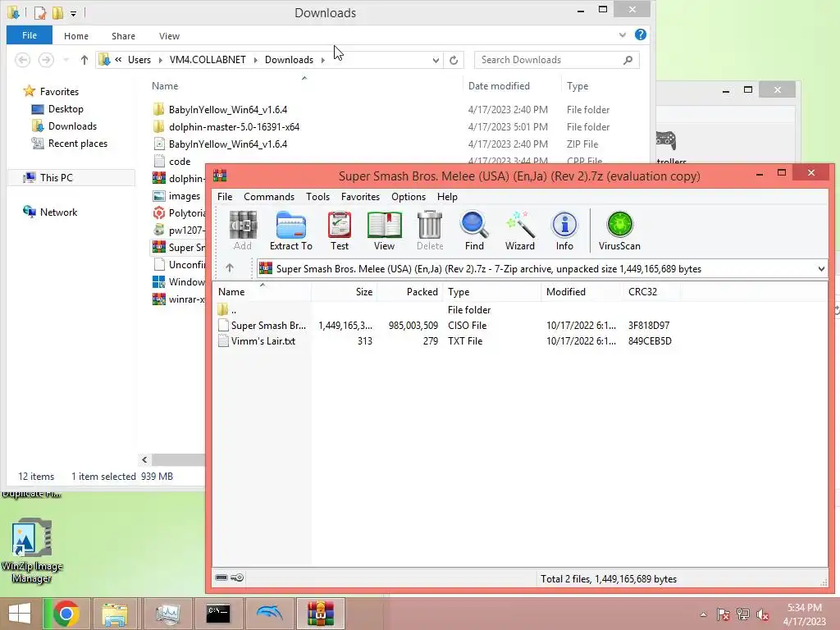The height and width of the screenshot is (630, 840).
Task: Sort archive by Packed column header
Action: point(410,291)
